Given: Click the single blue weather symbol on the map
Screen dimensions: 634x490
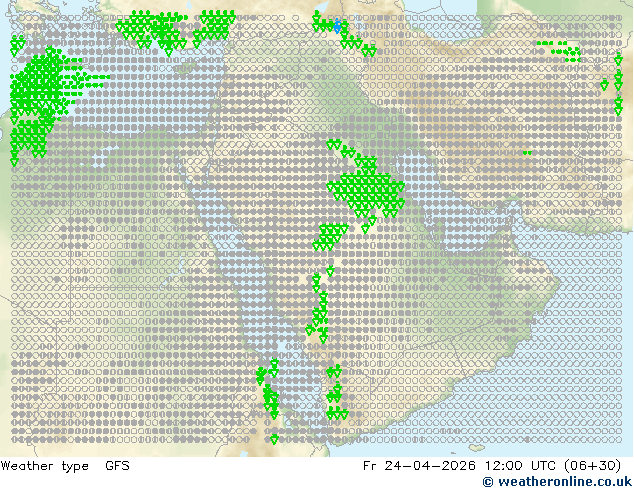Looking at the screenshot, I should (338, 26).
